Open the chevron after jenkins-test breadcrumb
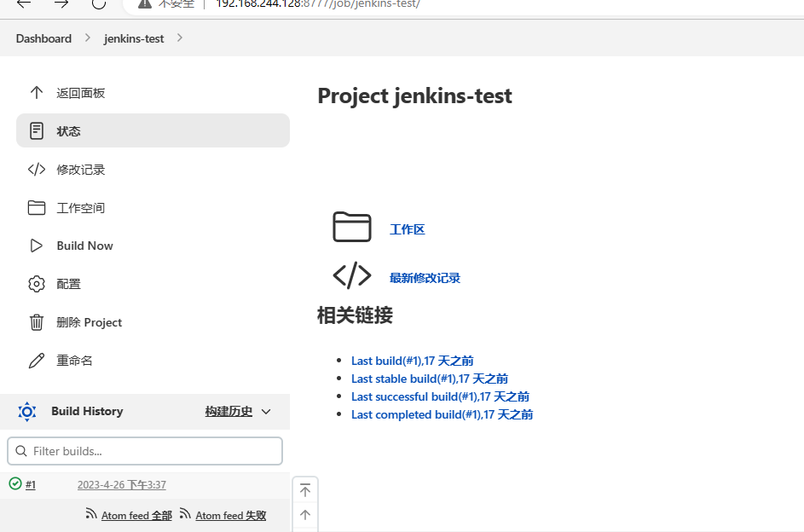This screenshot has width=804, height=532. [178, 38]
